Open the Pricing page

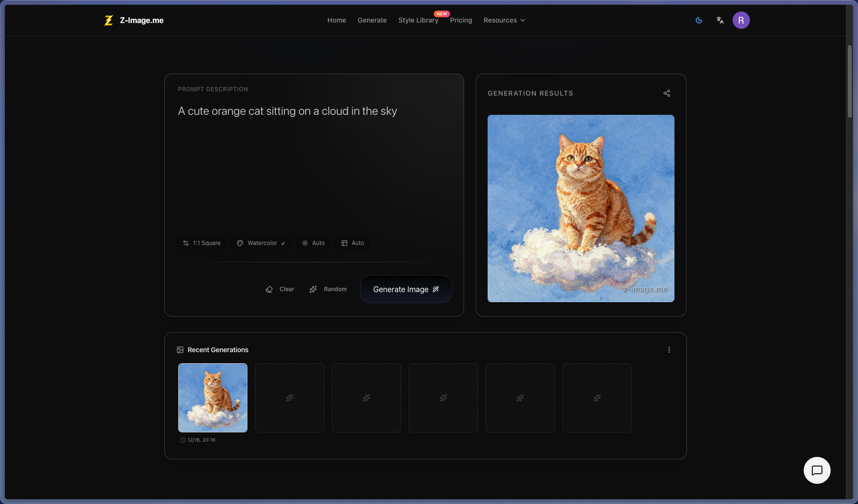coord(461,20)
